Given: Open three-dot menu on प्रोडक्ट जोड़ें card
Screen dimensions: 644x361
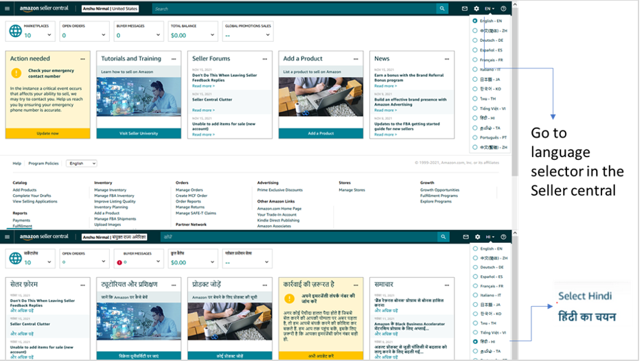Looking at the screenshot, I should coord(265,285).
